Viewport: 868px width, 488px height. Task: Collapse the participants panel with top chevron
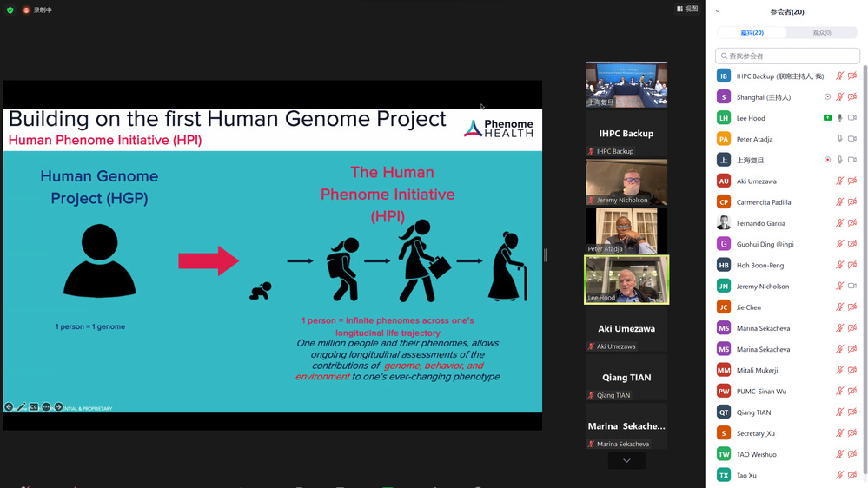pyautogui.click(x=718, y=11)
